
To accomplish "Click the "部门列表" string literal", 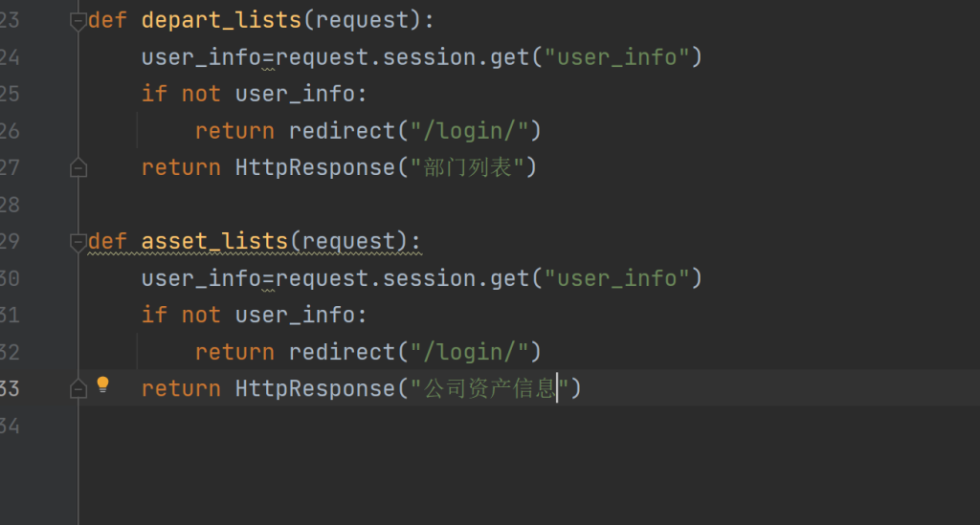I will coord(466,168).
